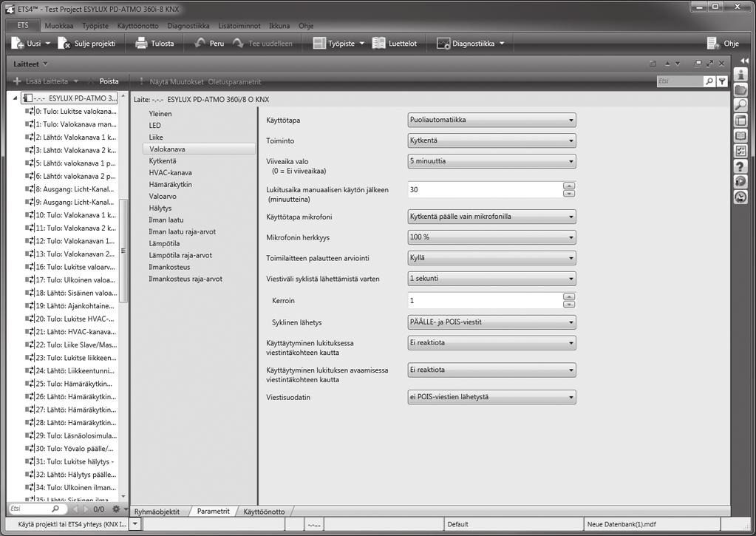756x536 pixels.
Task: Open the Diagnostiikka menu
Action: click(188, 26)
